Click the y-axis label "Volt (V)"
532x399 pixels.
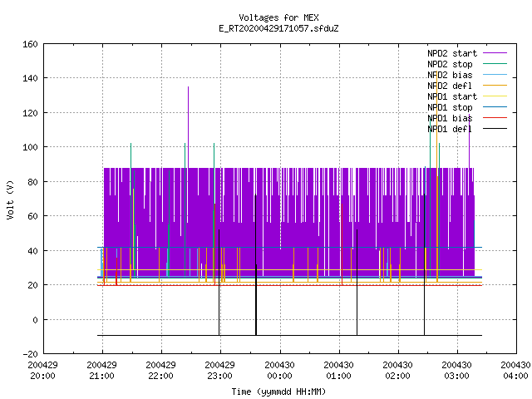pyautogui.click(x=10, y=199)
